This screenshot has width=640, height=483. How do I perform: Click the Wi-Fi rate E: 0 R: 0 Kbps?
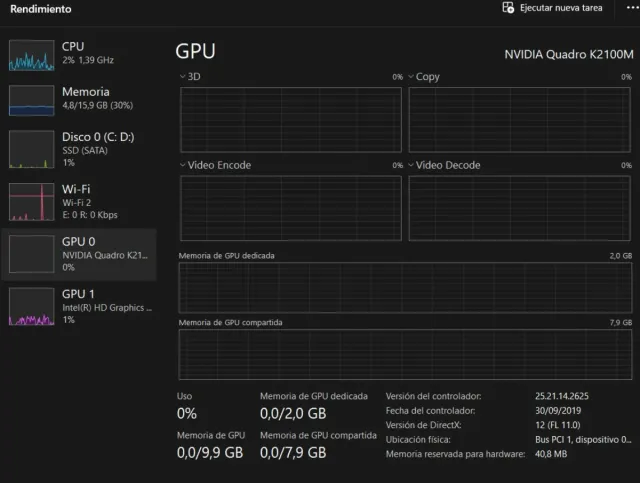tap(90, 215)
